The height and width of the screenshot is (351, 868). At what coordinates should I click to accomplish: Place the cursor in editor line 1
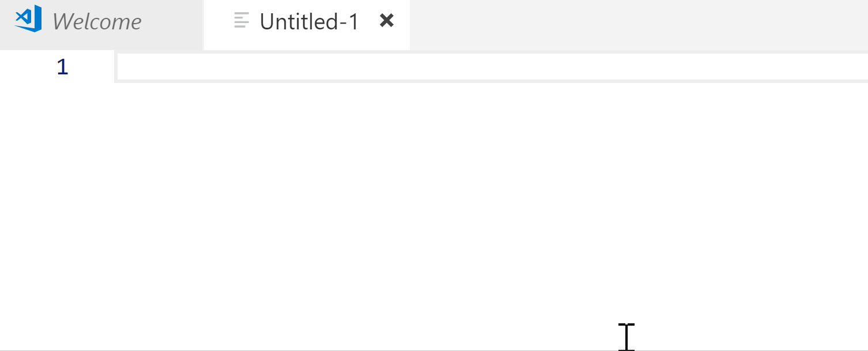coord(492,67)
